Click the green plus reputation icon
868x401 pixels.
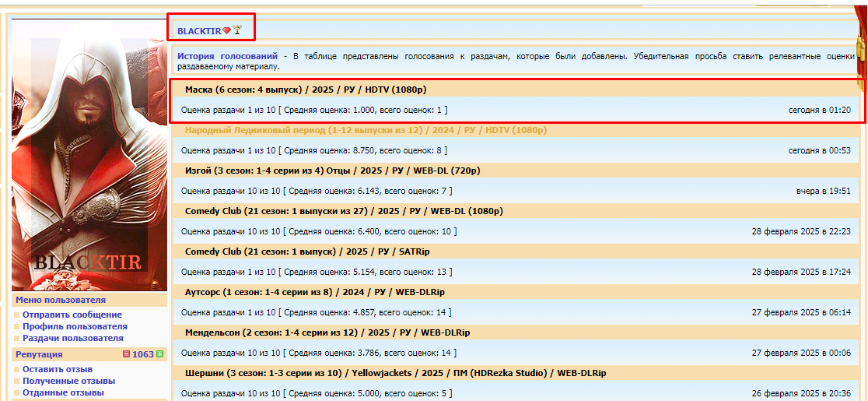click(x=160, y=354)
